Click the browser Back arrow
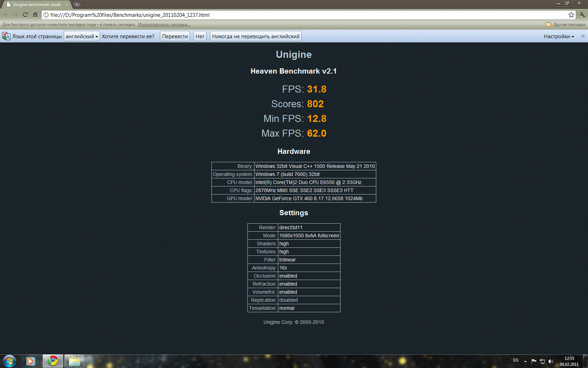Viewport: 588px width, 368px height. pos(6,15)
